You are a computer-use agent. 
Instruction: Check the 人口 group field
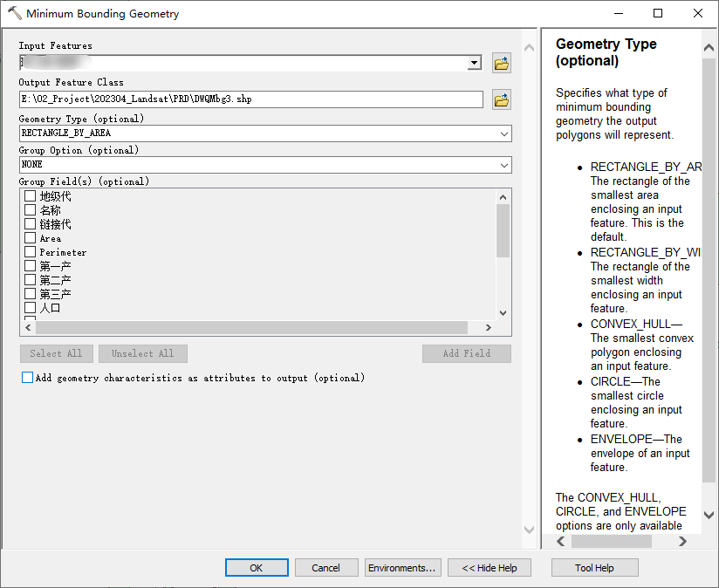[31, 307]
